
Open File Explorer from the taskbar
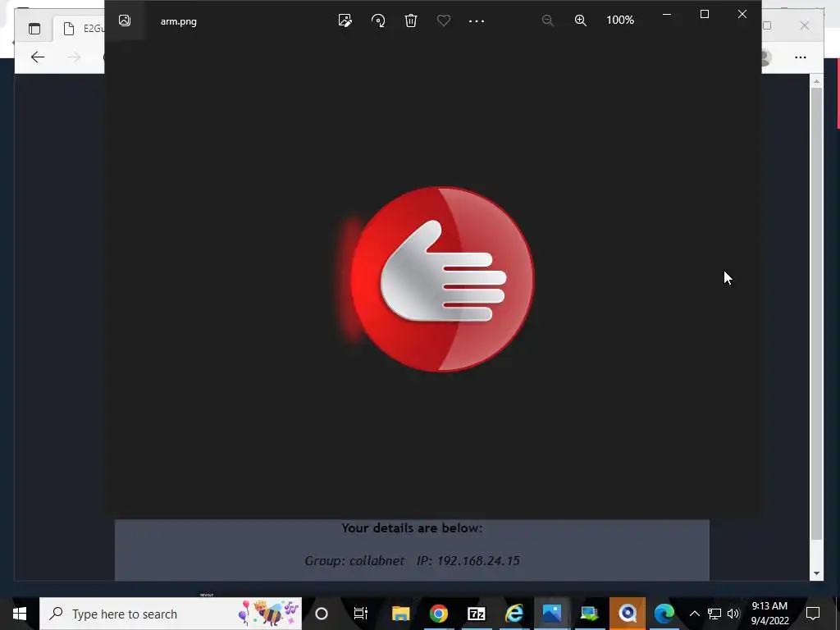coord(400,614)
